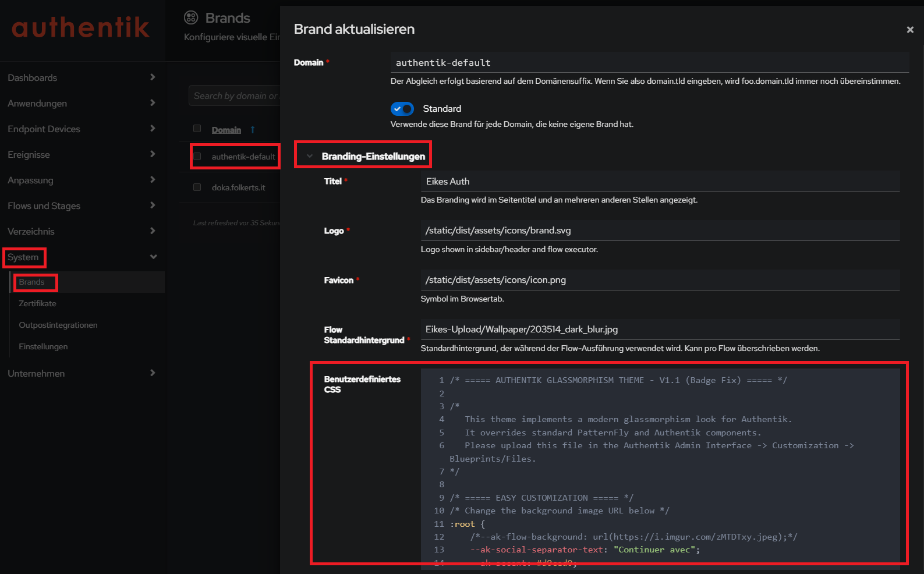Click the Brands page header icon
Viewport: 924px width, 574px height.
pyautogui.click(x=191, y=17)
